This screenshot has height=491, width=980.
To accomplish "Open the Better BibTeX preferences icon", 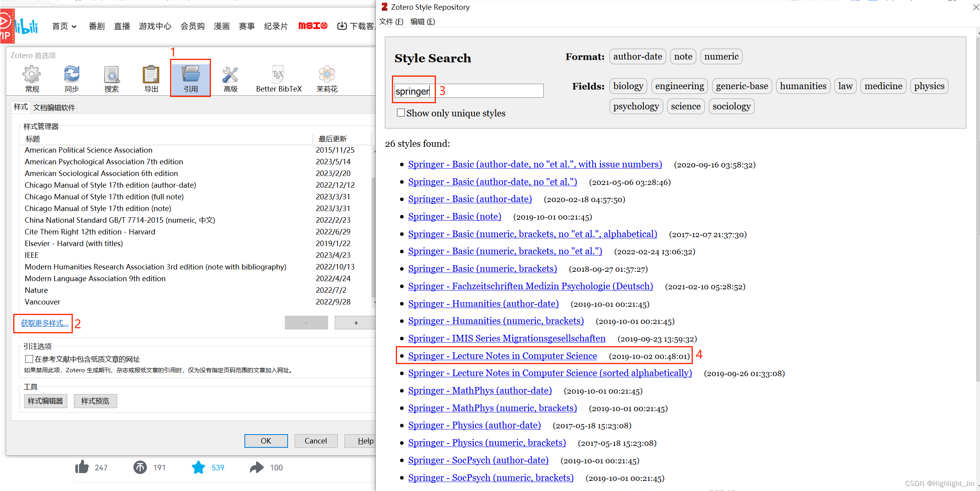I will pyautogui.click(x=278, y=75).
